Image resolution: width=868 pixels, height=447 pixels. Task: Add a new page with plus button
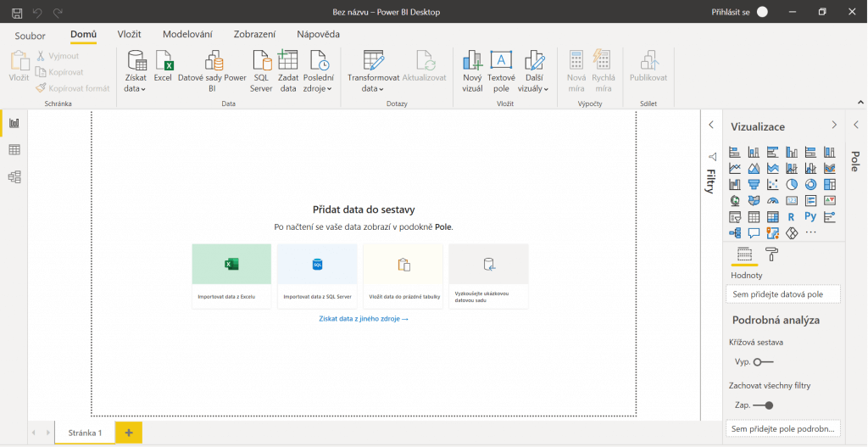(129, 433)
